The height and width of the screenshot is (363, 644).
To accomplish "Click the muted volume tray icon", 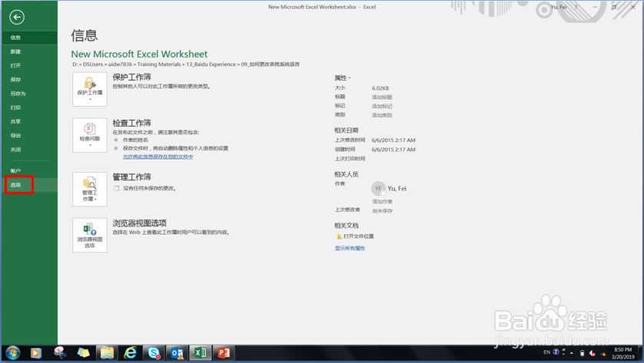I will pos(592,353).
